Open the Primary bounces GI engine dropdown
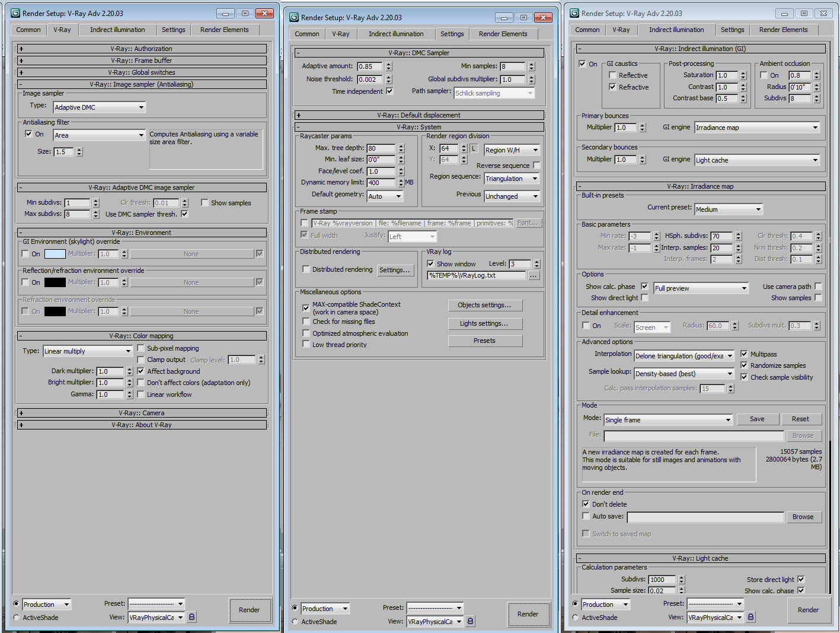 (x=757, y=128)
